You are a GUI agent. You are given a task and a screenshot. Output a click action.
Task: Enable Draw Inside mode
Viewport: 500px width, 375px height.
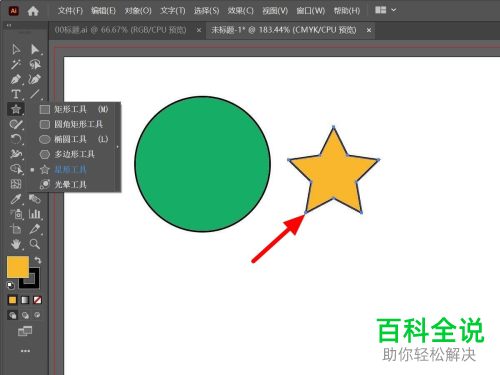click(37, 315)
